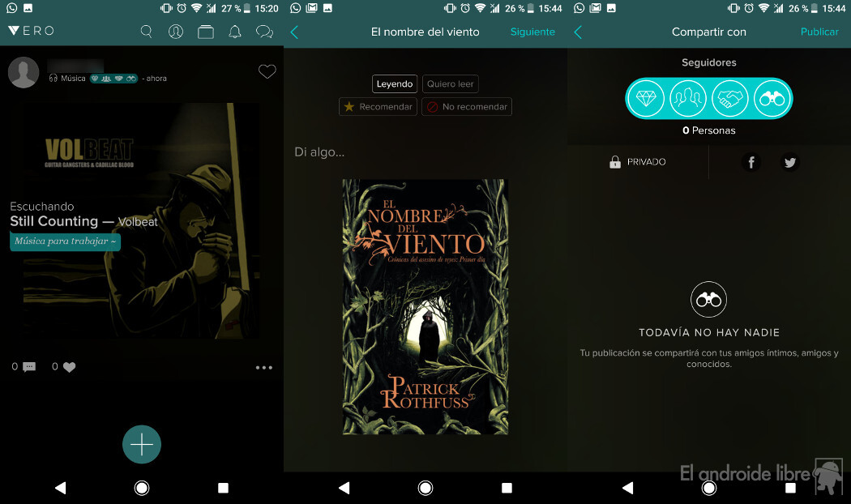
Task: Share to Twitter icon
Action: pos(790,162)
